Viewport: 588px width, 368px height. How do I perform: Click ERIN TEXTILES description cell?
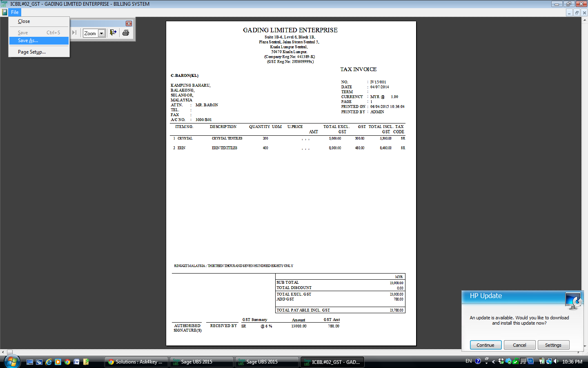tap(225, 148)
